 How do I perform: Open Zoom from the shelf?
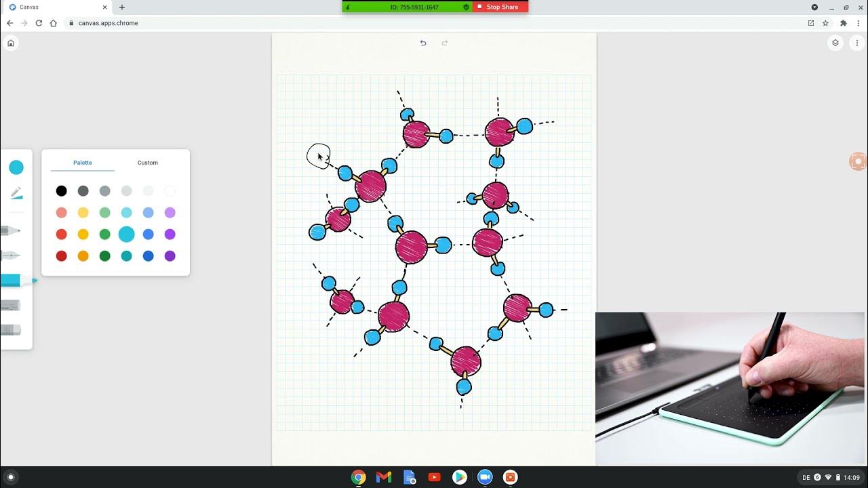coord(485,477)
